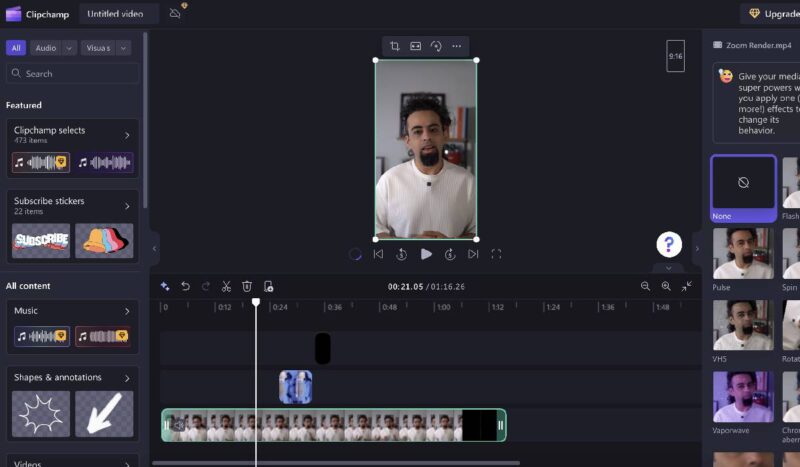Click the Upgrade button

(x=772, y=14)
